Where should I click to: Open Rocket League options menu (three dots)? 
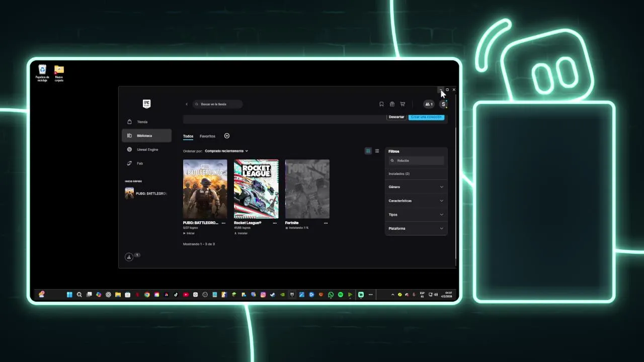point(275,223)
